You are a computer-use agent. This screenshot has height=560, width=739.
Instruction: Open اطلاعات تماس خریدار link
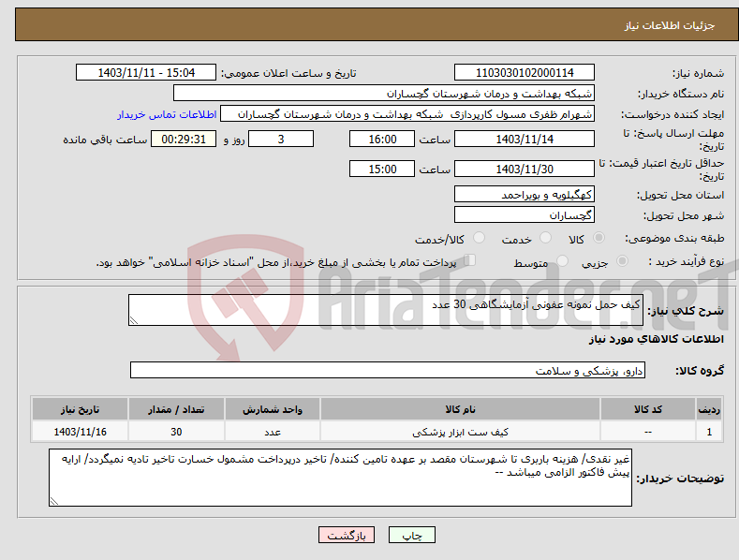tap(167, 114)
